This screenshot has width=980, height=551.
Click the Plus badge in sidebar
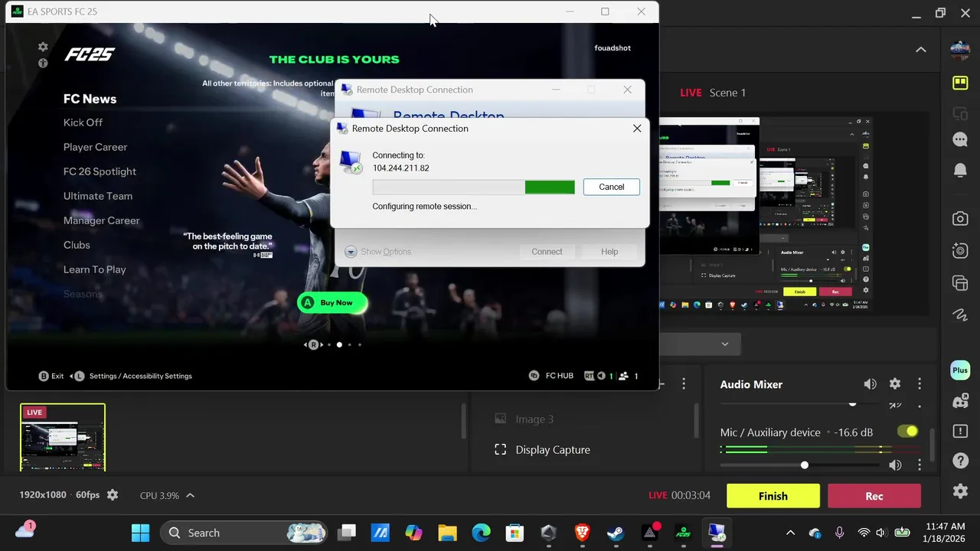point(960,370)
